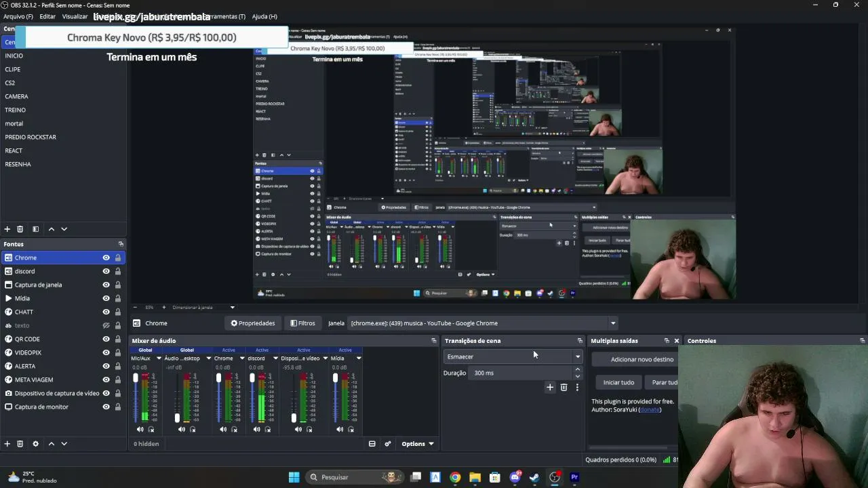
Task: Toggle lock on the VIDEOPIX source
Action: click(x=118, y=352)
